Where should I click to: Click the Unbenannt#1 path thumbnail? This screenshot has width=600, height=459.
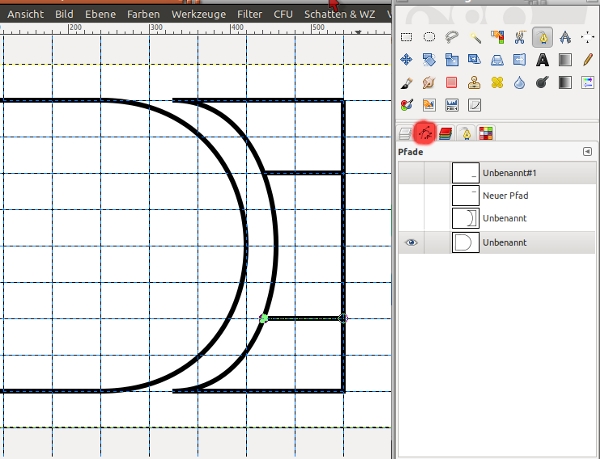[466, 173]
